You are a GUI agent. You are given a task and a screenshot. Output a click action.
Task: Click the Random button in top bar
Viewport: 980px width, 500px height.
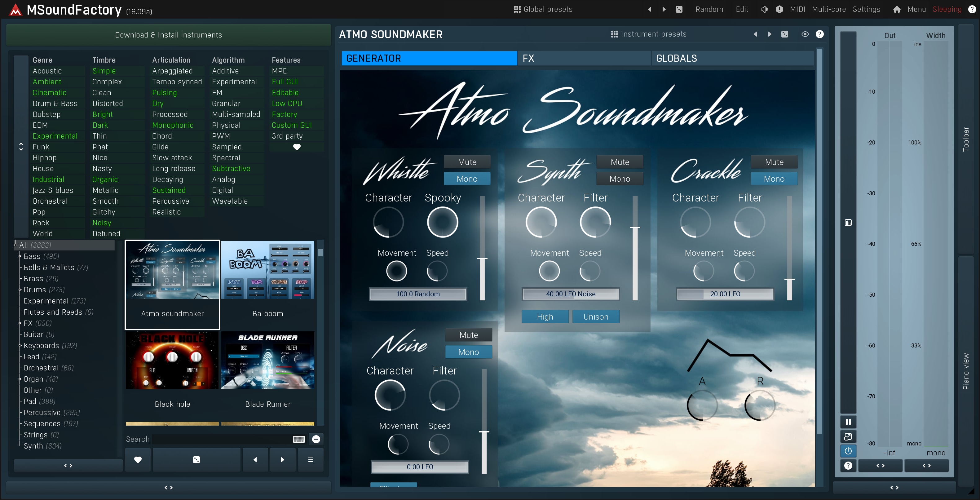tap(709, 9)
